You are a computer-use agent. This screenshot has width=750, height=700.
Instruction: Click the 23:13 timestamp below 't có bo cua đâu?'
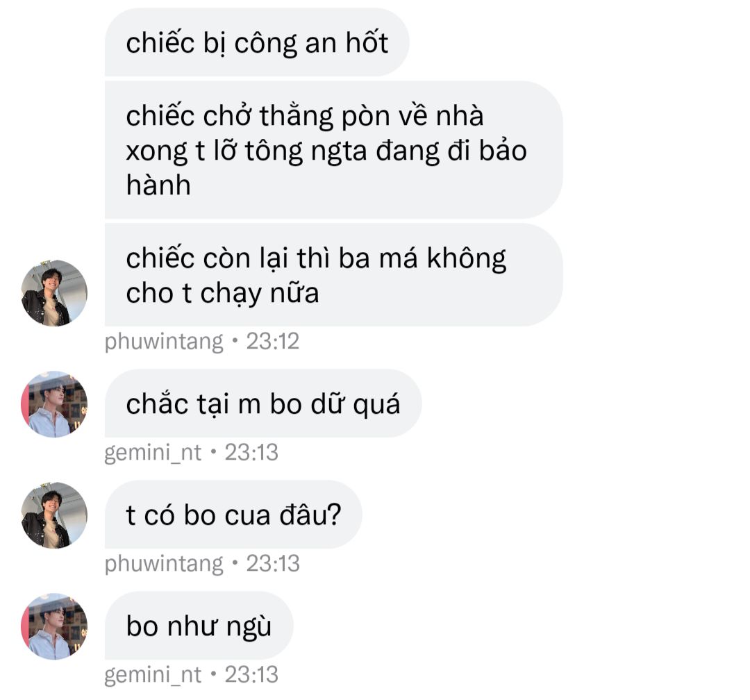point(273,563)
